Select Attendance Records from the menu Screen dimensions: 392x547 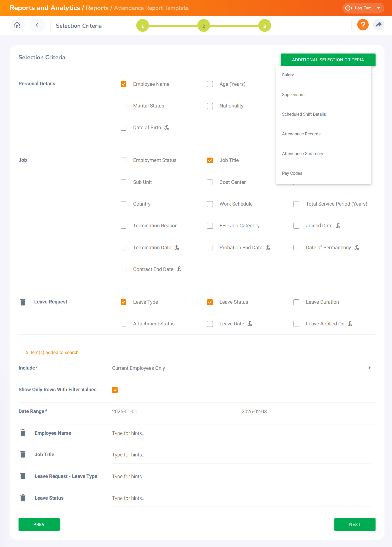point(301,134)
